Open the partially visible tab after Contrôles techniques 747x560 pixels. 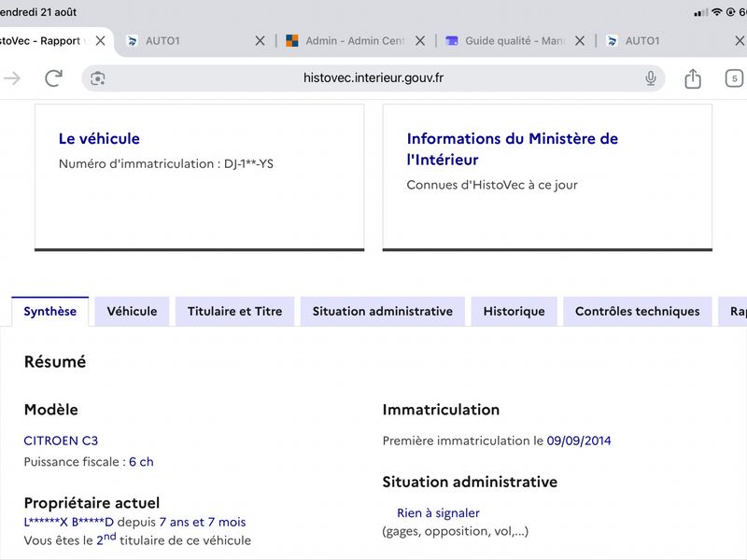pyautogui.click(x=733, y=312)
